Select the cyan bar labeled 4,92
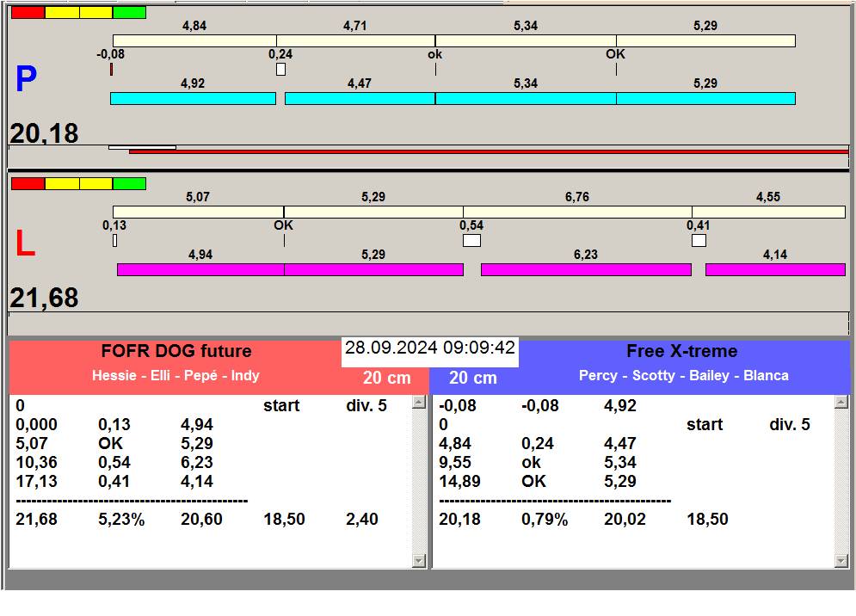Viewport: 856px width, 616px height. click(x=194, y=98)
